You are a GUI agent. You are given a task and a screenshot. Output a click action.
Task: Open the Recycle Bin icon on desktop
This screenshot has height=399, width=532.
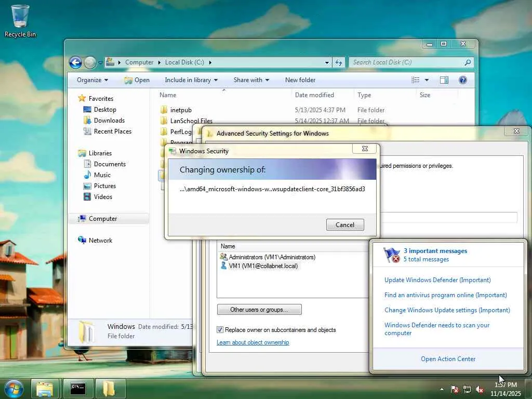(x=20, y=21)
